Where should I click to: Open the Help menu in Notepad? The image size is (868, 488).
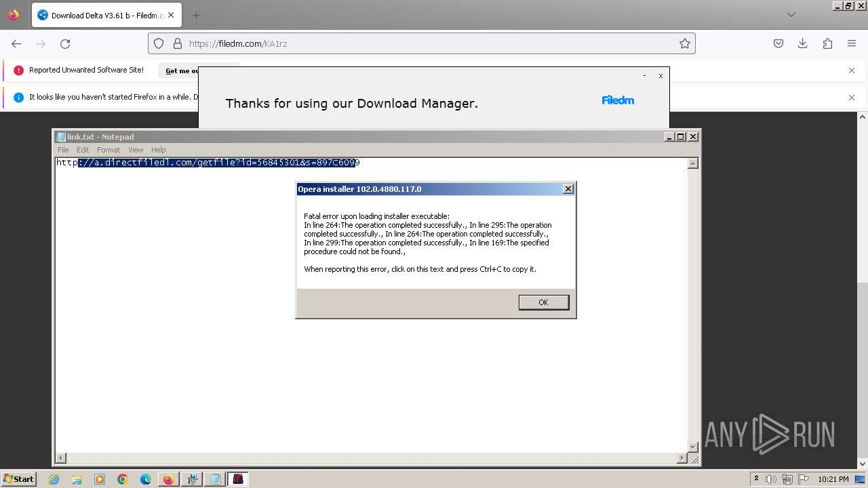[x=158, y=150]
